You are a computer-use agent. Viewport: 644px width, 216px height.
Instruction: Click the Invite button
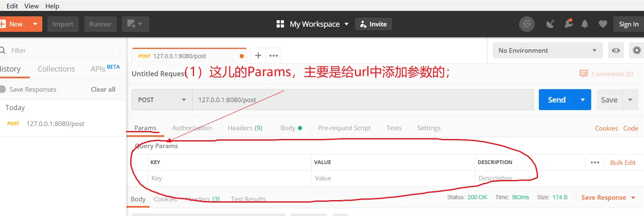click(373, 24)
